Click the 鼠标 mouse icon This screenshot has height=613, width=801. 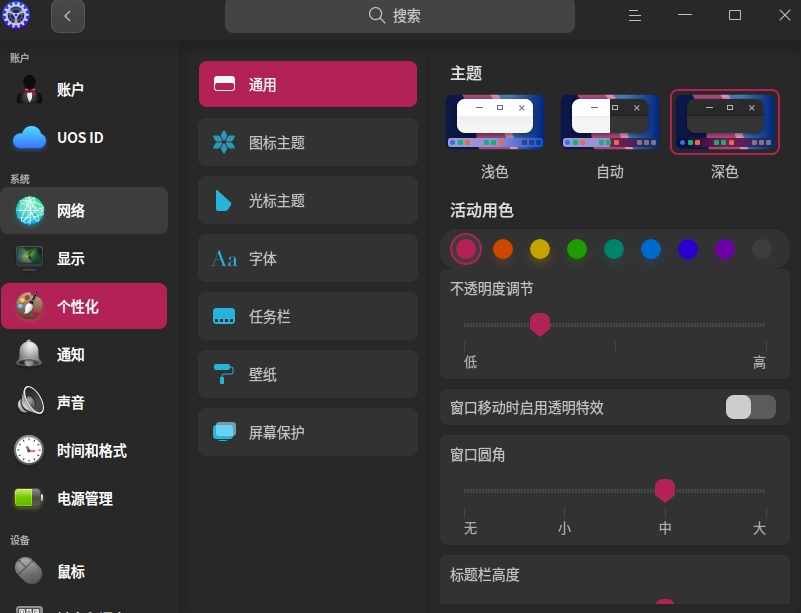click(x=29, y=571)
